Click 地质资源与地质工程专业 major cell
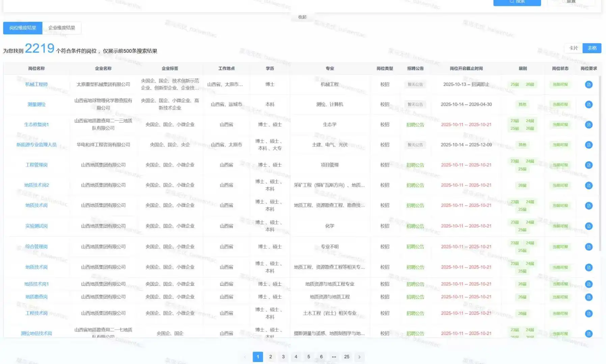 330,284
